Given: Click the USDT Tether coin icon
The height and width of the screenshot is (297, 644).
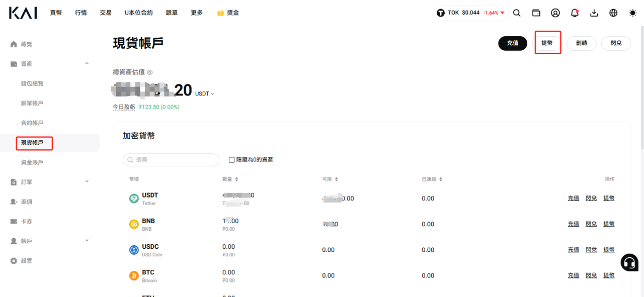Looking at the screenshot, I should [134, 199].
